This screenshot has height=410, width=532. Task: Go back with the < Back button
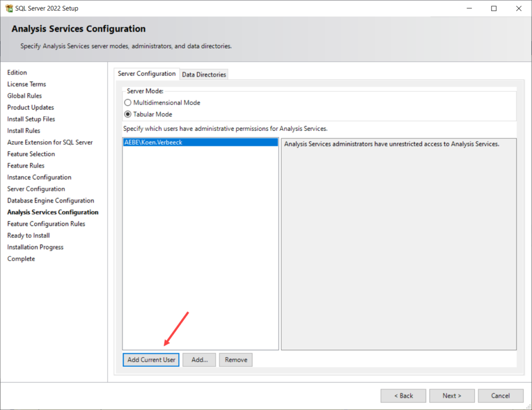pos(403,396)
